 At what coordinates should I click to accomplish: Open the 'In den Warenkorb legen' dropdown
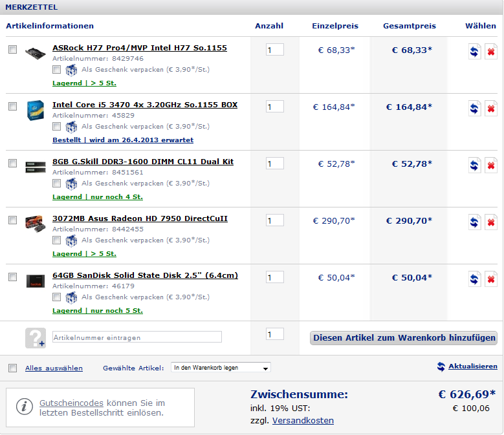(x=221, y=367)
